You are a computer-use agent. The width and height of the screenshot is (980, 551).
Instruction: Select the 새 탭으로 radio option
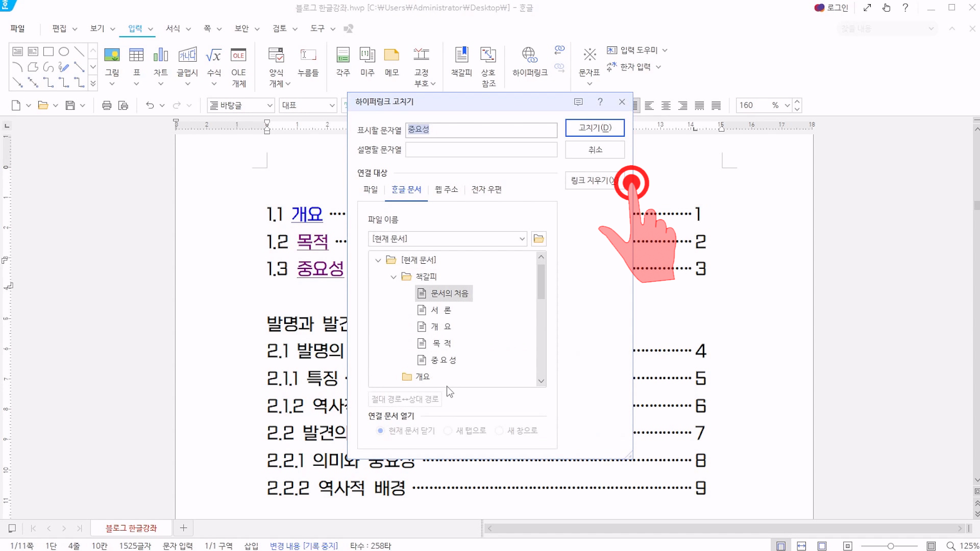[x=448, y=431]
